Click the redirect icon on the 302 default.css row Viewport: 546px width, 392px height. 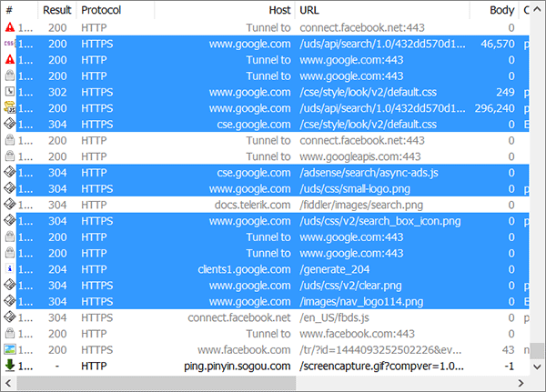tap(10, 92)
